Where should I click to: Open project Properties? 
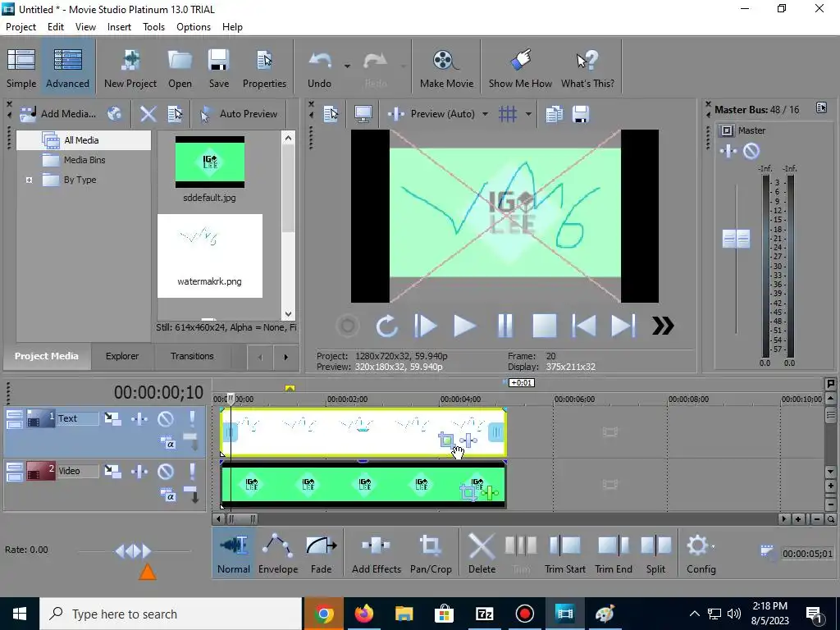point(264,68)
